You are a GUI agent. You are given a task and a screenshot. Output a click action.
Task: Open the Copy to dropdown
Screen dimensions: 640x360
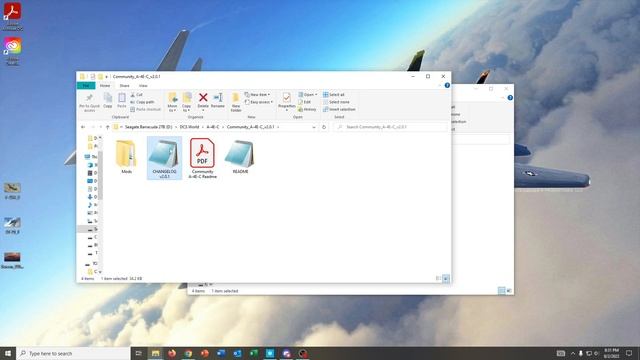187,102
